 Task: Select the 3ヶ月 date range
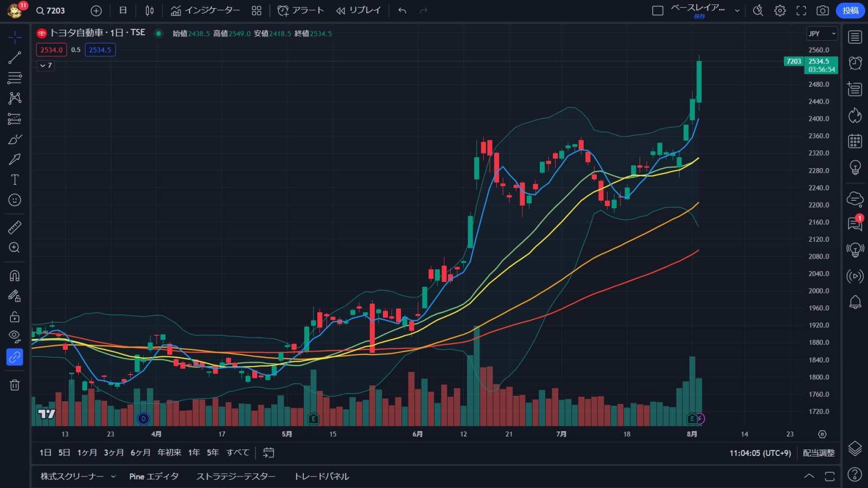[114, 453]
